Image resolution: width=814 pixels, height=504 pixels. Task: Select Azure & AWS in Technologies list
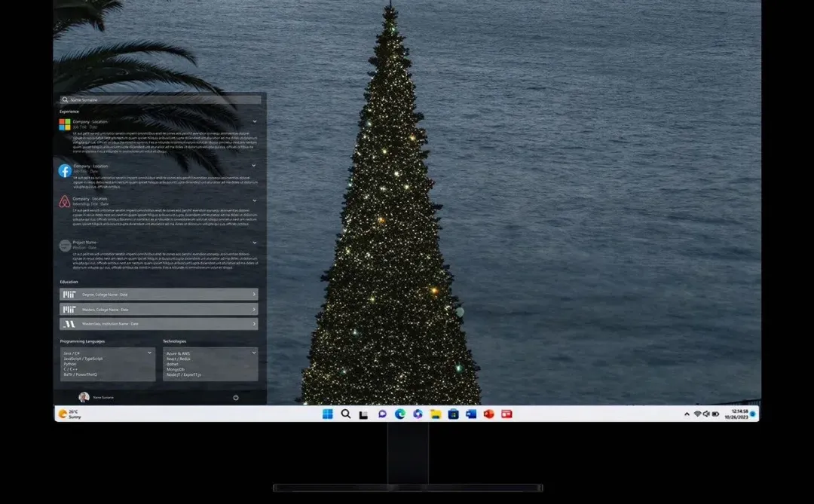178,353
